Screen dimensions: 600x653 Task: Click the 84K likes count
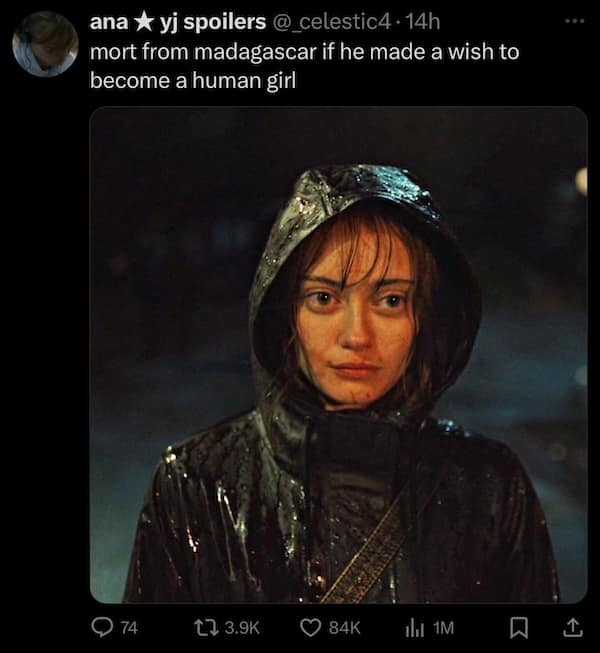coord(344,628)
